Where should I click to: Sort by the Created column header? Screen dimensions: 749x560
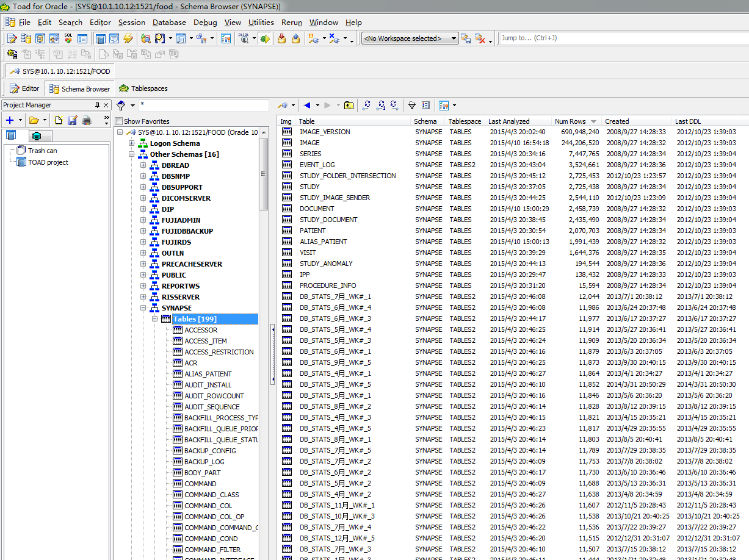click(x=637, y=121)
